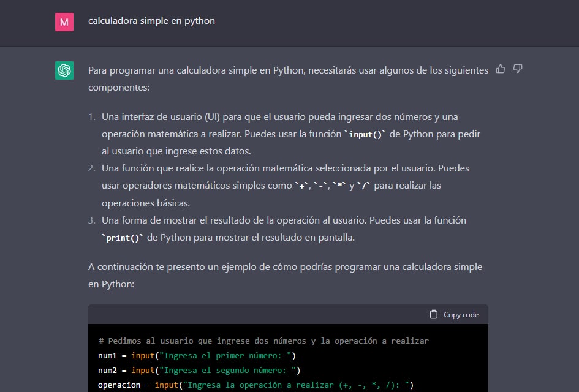Click the inline slash operator snippet
The width and height of the screenshot is (579, 392).
tap(364, 186)
